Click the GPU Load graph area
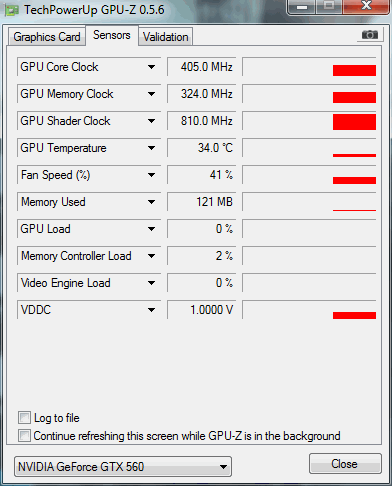Viewport: 392px width, 486px height. click(x=309, y=229)
